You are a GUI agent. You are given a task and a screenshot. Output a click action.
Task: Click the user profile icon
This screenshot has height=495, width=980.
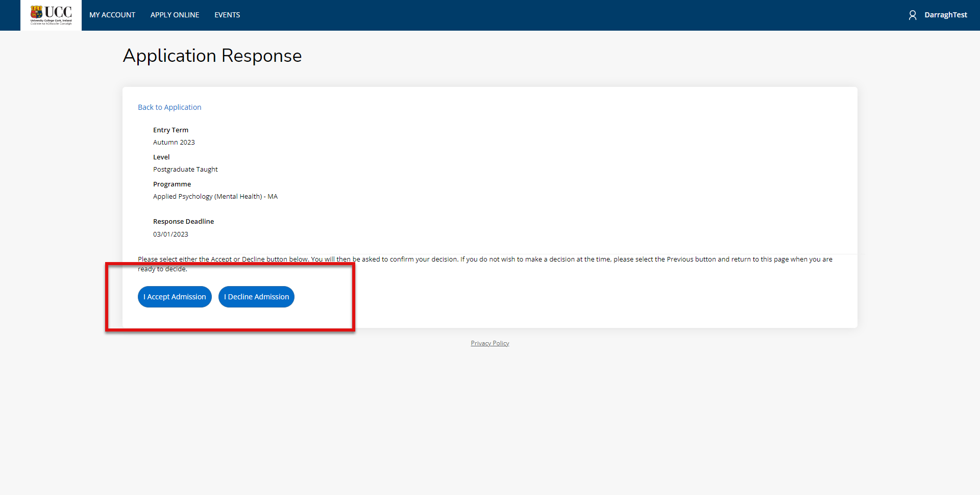coord(913,15)
